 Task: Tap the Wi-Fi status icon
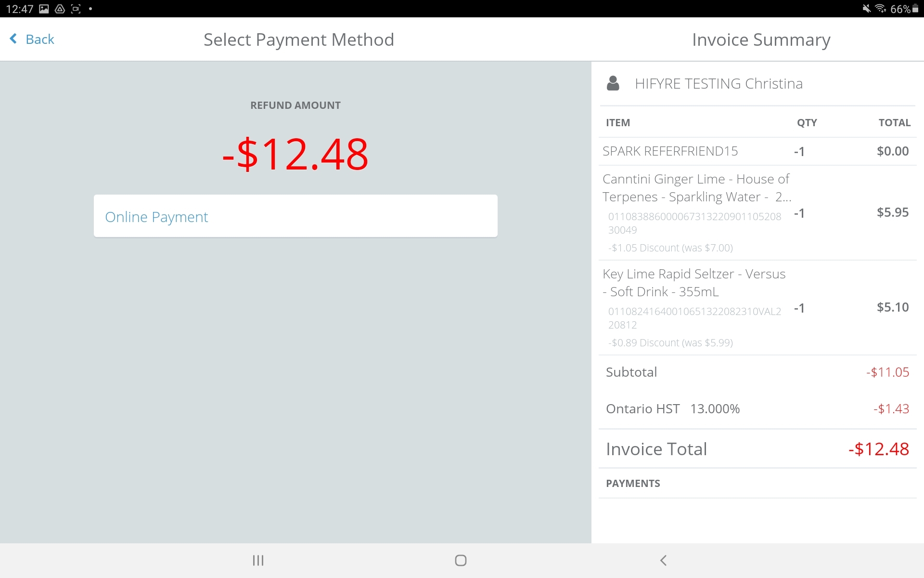(880, 9)
